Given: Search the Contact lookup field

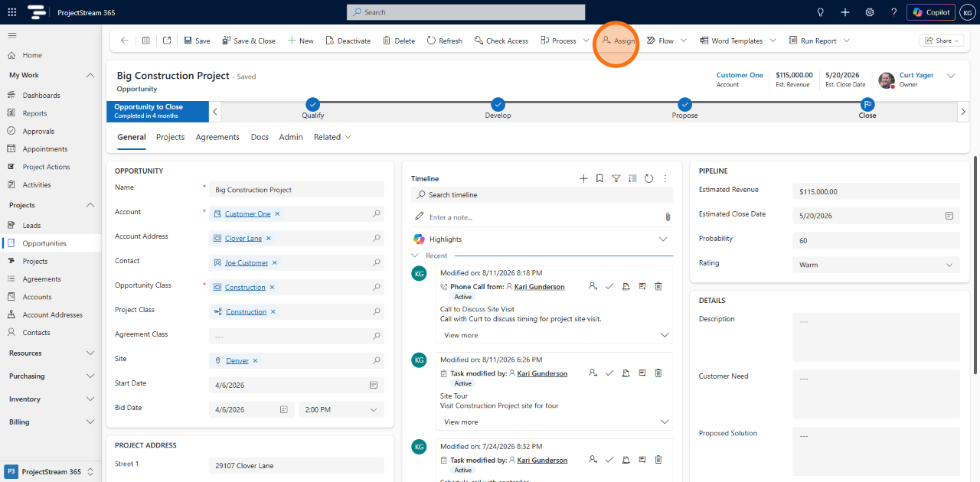Looking at the screenshot, I should coord(377,262).
